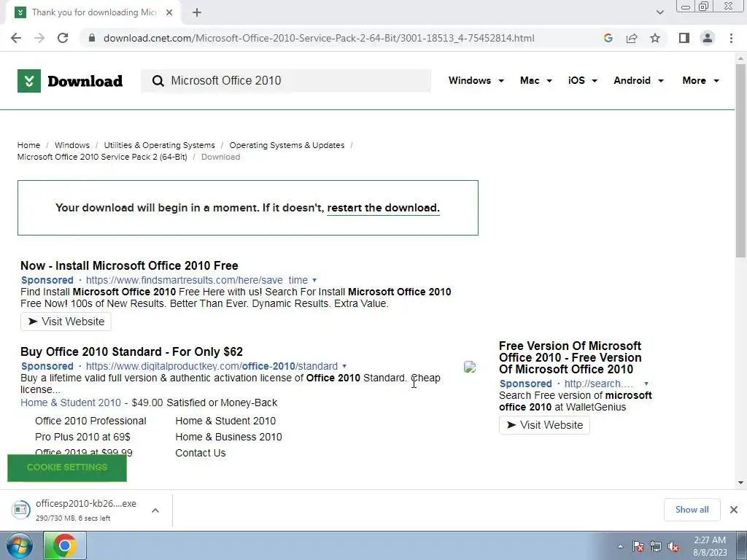Click the green Download logo icon
This screenshot has height=560, width=747.
pyautogui.click(x=29, y=81)
